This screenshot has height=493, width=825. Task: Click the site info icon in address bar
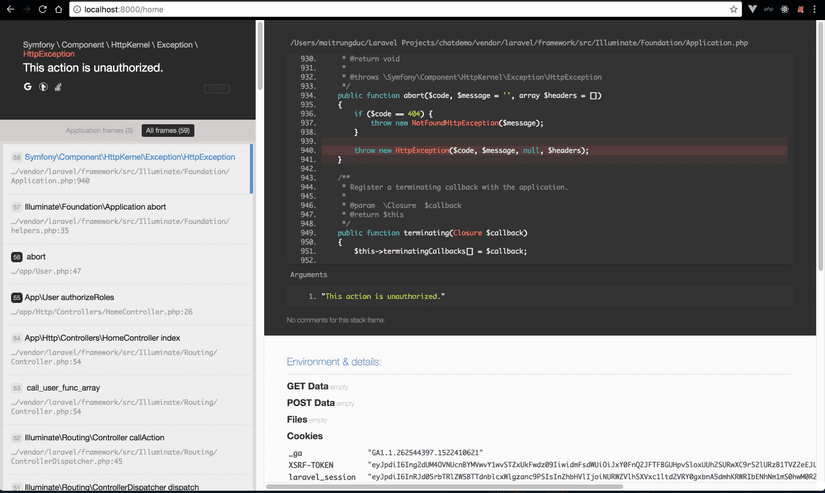(x=77, y=9)
